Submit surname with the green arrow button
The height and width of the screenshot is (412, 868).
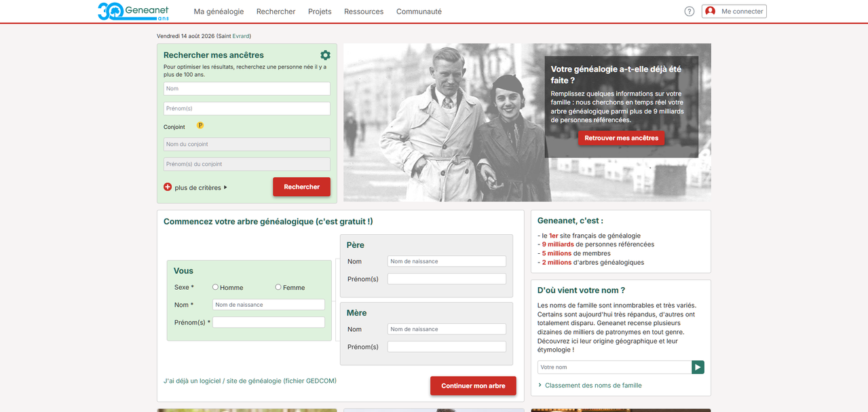click(x=698, y=367)
